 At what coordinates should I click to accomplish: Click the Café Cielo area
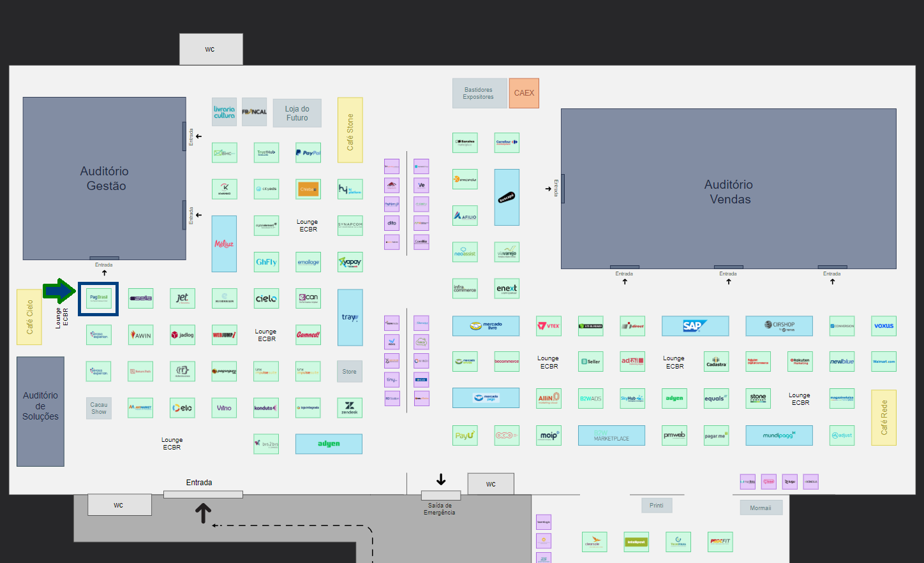pos(29,317)
